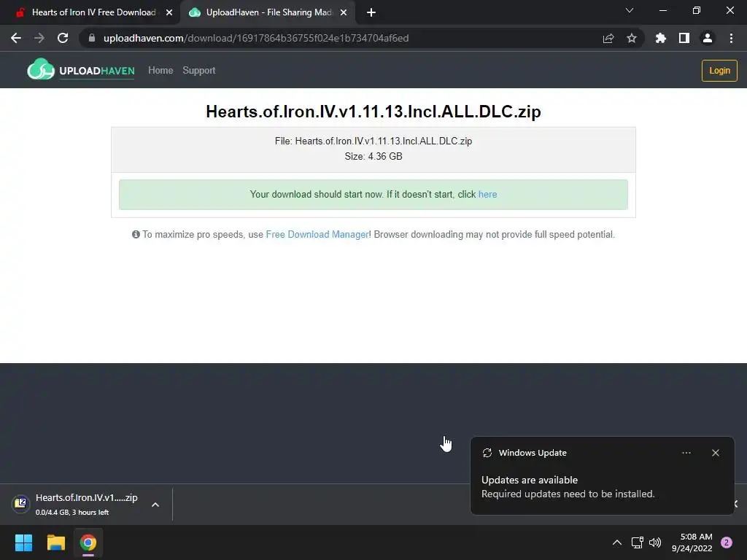Share this page using the share icon

coord(608,38)
